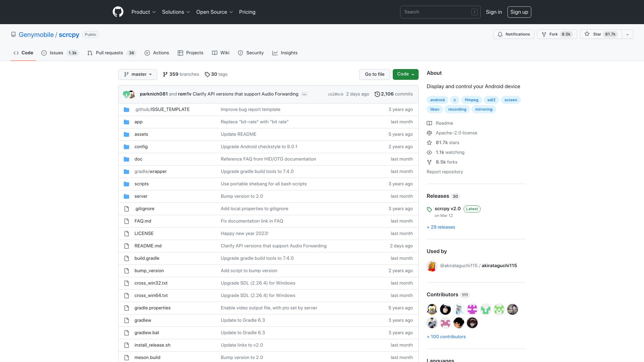
Task: Open the Projects tab
Action: [191, 53]
